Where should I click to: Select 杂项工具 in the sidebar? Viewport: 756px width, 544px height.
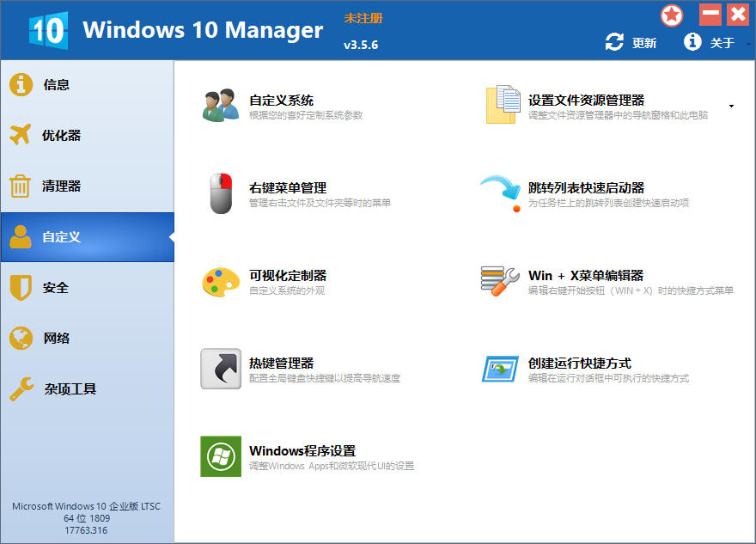[70, 389]
